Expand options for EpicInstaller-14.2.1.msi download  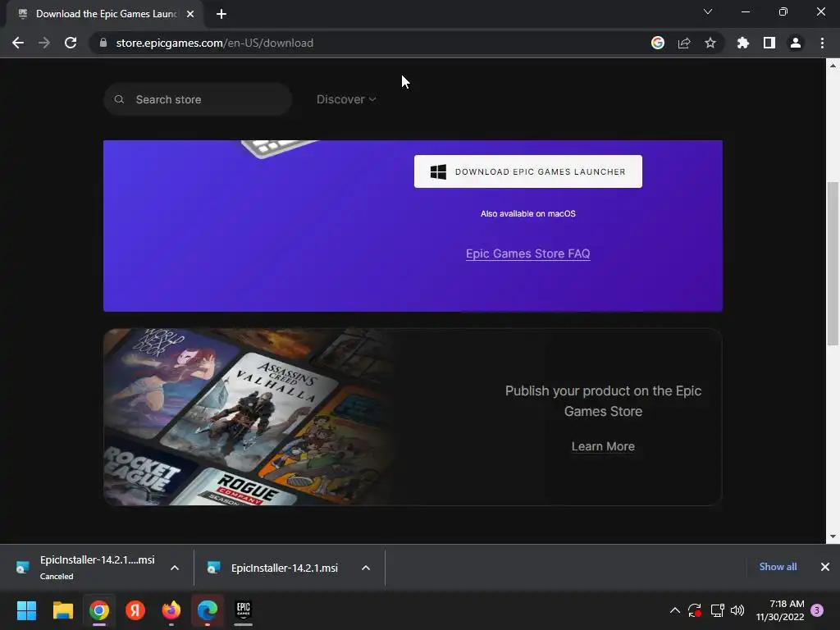(x=366, y=568)
